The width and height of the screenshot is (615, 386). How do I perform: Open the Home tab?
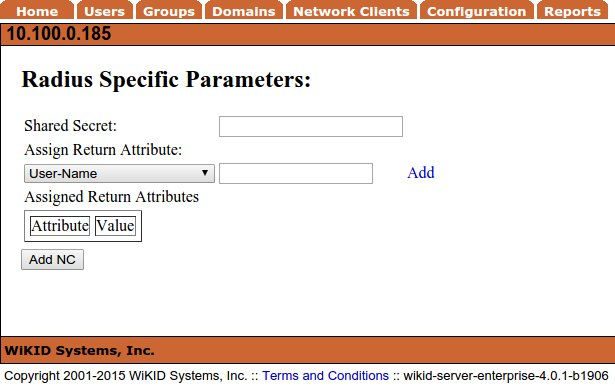click(x=37, y=11)
